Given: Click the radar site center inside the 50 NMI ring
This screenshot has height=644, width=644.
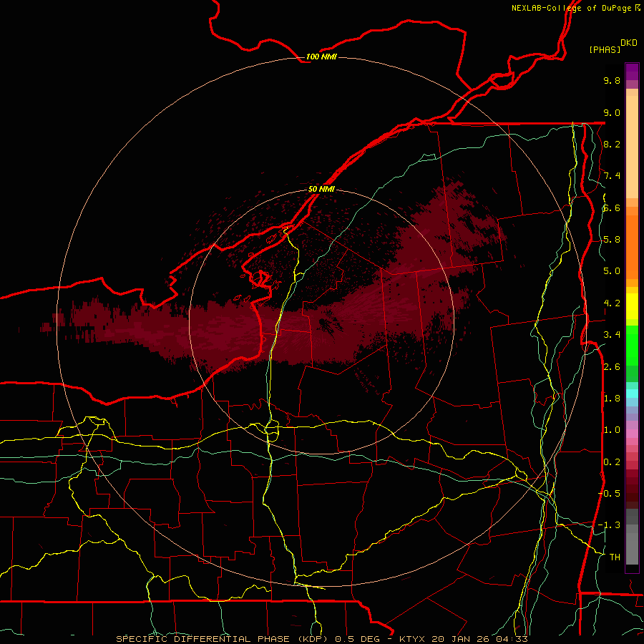Looking at the screenshot, I should tap(321, 321).
